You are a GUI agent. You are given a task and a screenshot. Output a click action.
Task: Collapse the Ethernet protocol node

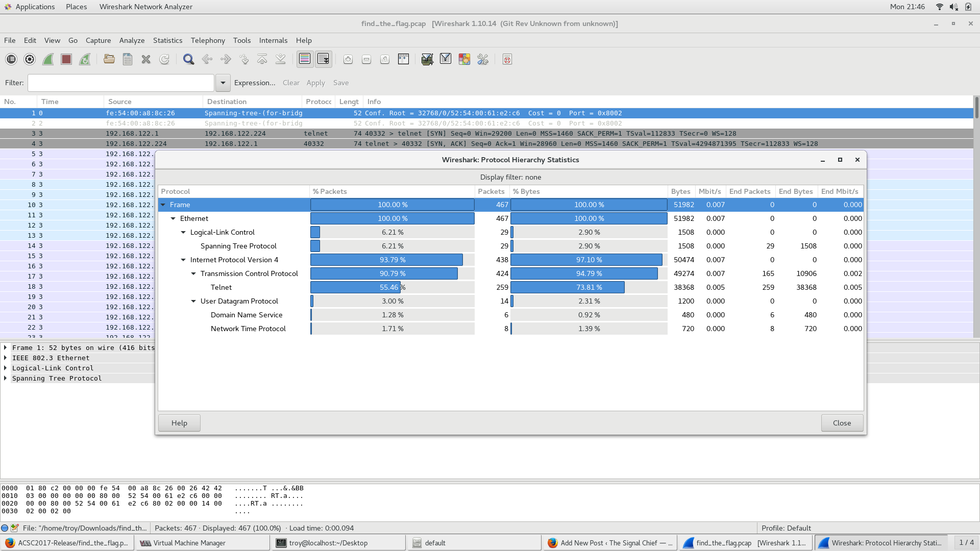(173, 218)
